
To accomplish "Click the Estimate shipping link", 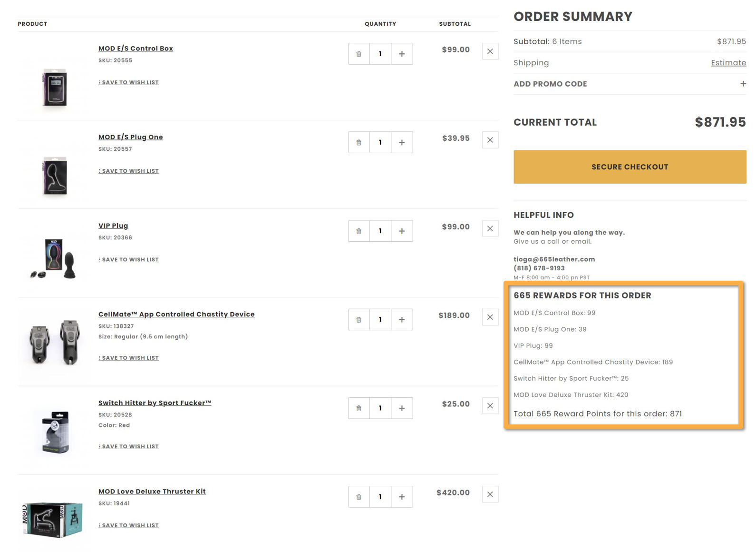I will coord(728,63).
